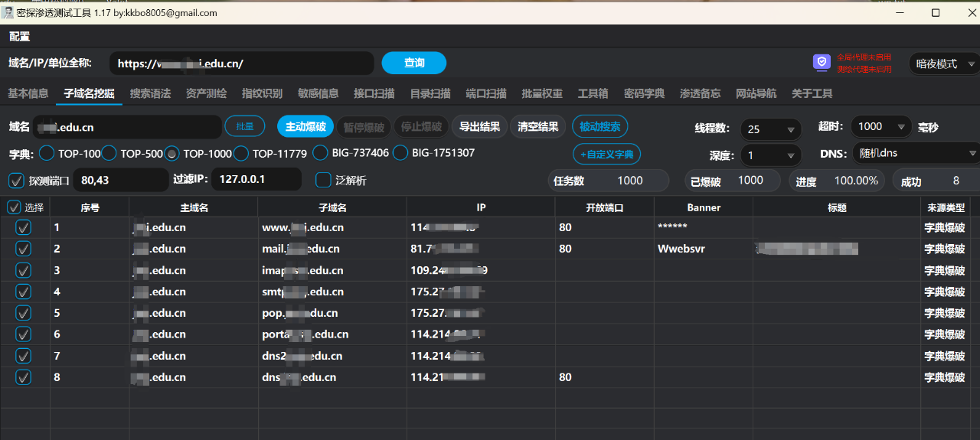The width and height of the screenshot is (980, 440).
Task: Open the 暗夜模式 theme dropdown
Action: 943,64
